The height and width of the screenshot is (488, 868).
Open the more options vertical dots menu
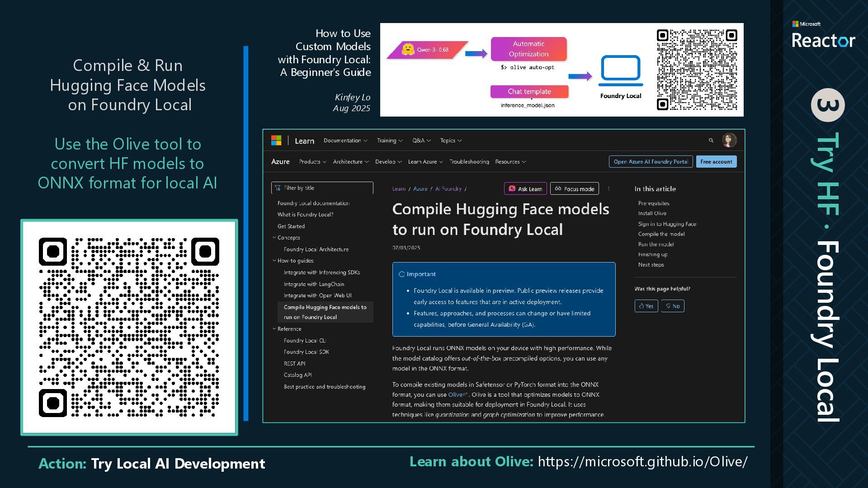pos(609,188)
